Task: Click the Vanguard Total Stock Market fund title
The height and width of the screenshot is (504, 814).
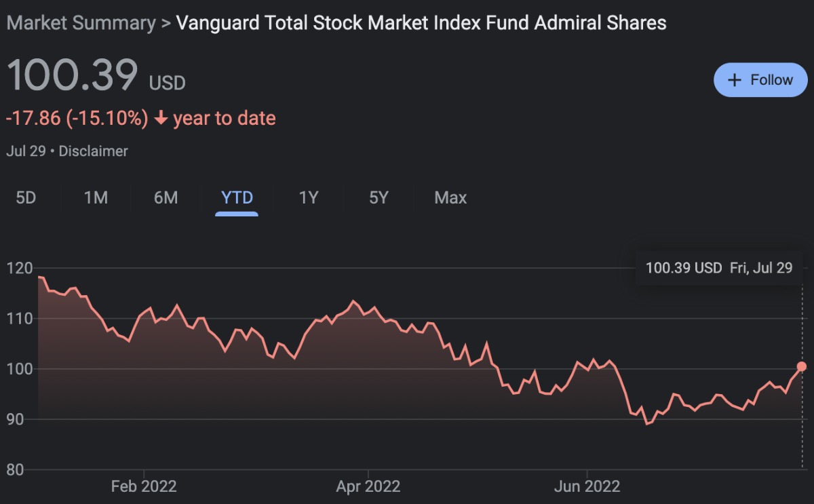Action: [x=421, y=23]
